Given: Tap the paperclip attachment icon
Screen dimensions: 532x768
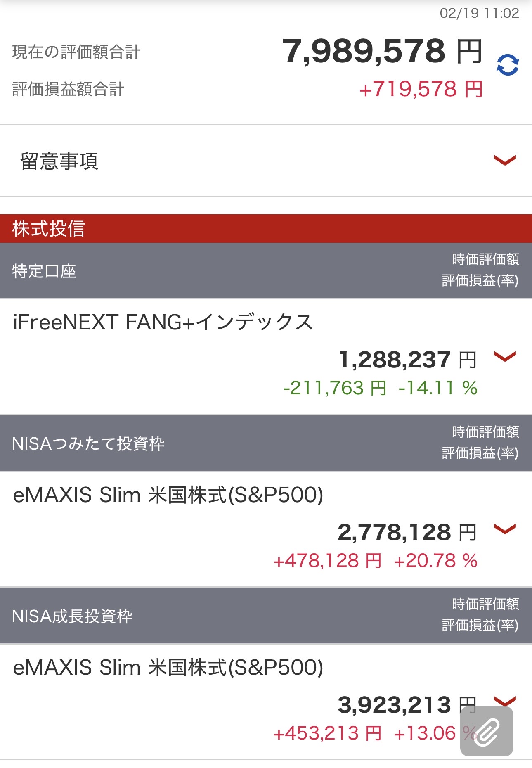Looking at the screenshot, I should pos(487,731).
